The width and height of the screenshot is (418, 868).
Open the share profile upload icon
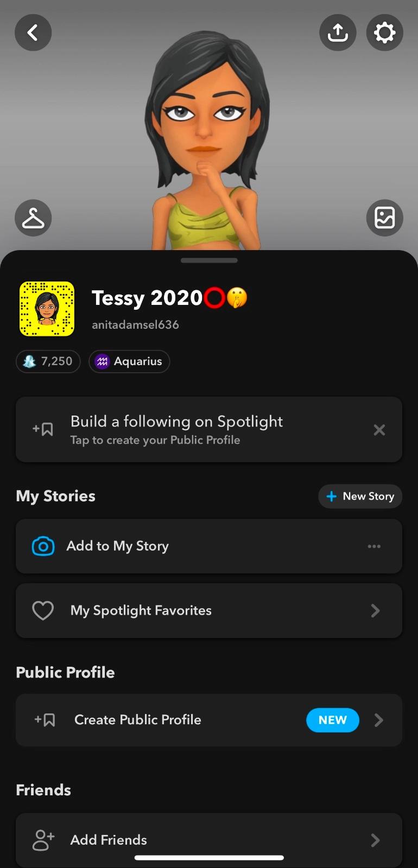click(338, 33)
